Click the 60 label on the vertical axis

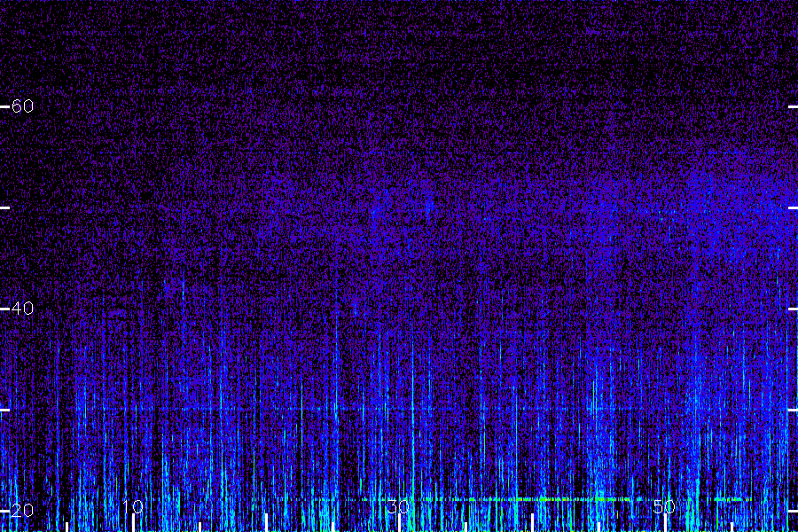(22, 106)
